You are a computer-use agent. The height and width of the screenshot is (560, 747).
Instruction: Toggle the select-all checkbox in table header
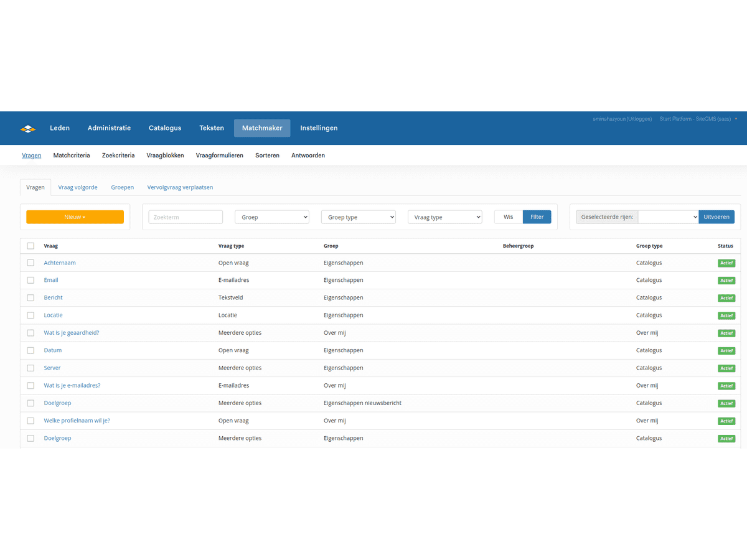tap(31, 246)
